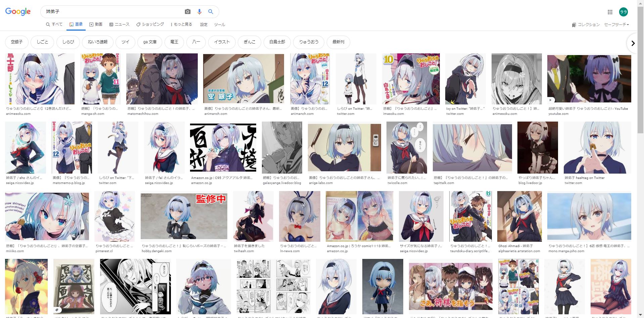Select the 八一 chip
This screenshot has height=318, width=644.
click(196, 42)
